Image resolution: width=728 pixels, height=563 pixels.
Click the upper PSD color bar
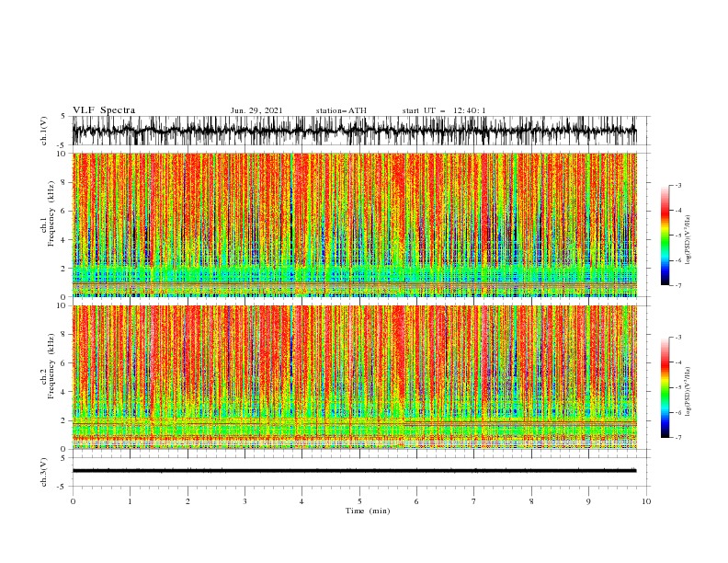tap(665, 236)
